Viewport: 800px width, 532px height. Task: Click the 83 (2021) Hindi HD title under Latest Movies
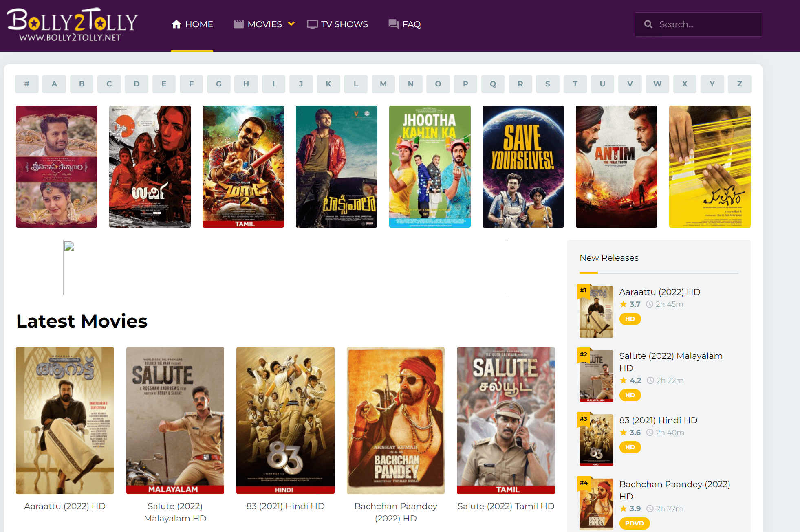pos(285,506)
